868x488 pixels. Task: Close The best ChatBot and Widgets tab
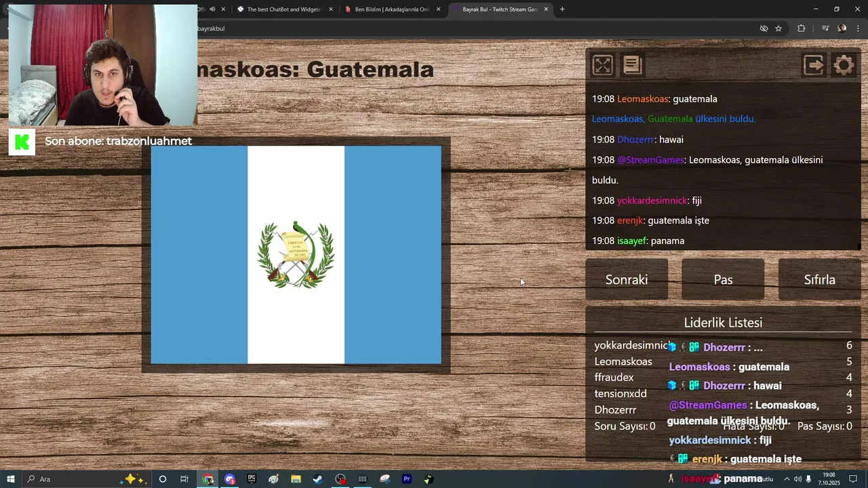pyautogui.click(x=331, y=9)
